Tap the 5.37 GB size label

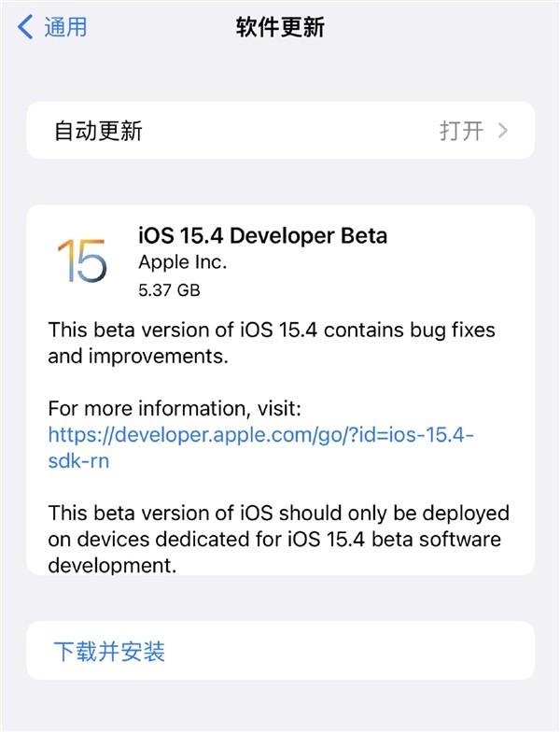coord(170,289)
